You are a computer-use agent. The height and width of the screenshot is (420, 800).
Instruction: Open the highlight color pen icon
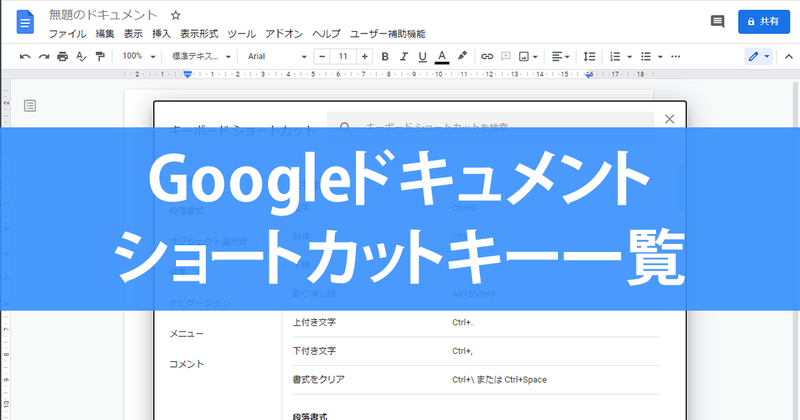pos(462,56)
